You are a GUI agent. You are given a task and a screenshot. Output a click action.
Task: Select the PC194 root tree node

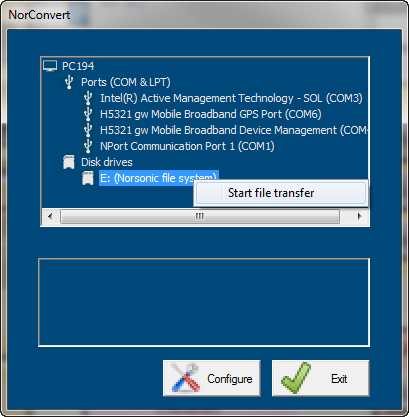[78, 66]
